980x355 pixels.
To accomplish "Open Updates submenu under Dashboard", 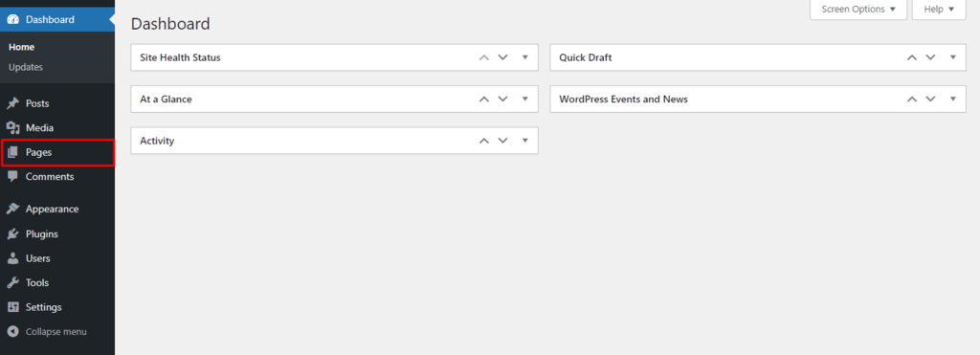I will pos(26,67).
